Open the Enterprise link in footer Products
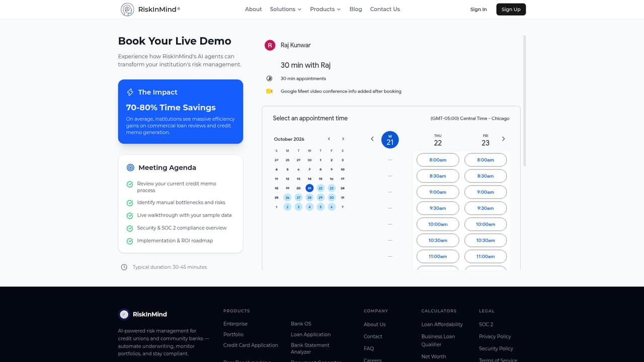The height and width of the screenshot is (362, 644). click(x=235, y=324)
